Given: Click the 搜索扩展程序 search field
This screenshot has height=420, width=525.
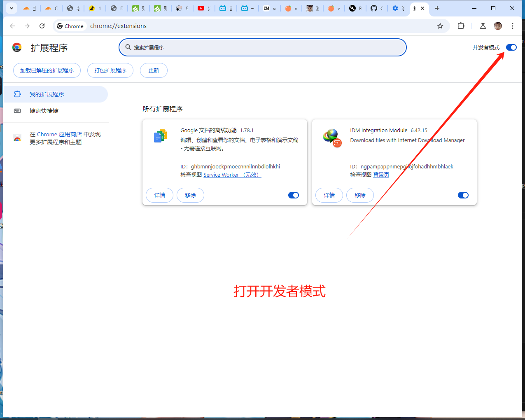Looking at the screenshot, I should (x=263, y=47).
